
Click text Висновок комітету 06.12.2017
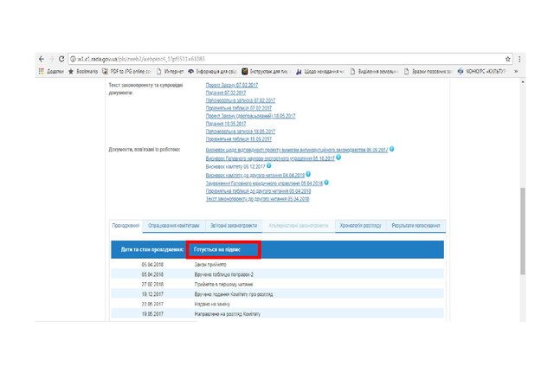[235, 167]
